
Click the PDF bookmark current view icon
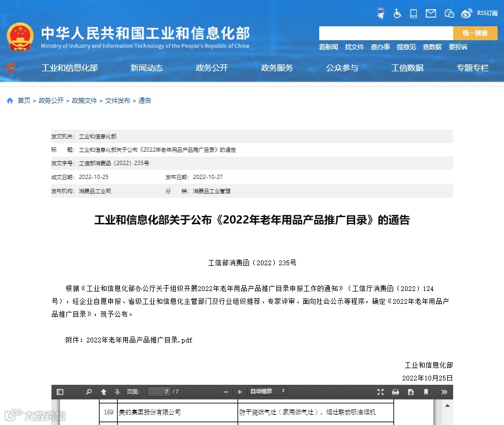tap(426, 392)
